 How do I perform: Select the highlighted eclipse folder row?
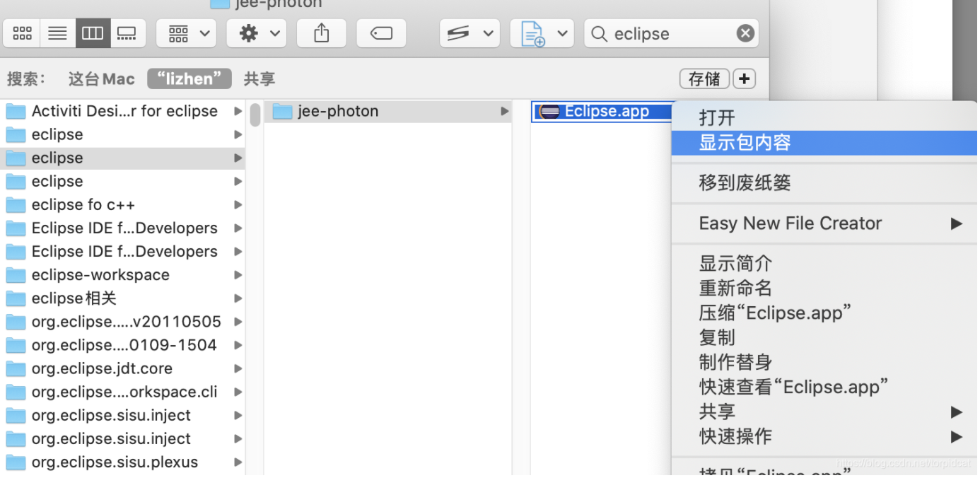click(123, 158)
